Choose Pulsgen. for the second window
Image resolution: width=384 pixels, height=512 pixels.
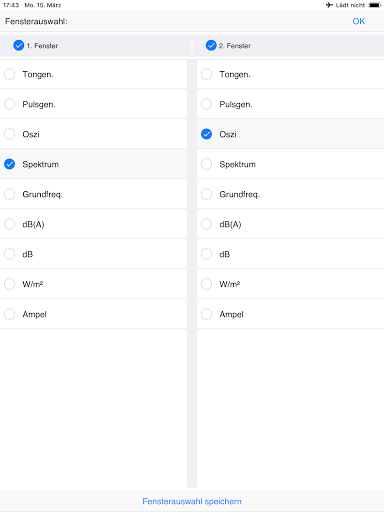[x=290, y=104]
